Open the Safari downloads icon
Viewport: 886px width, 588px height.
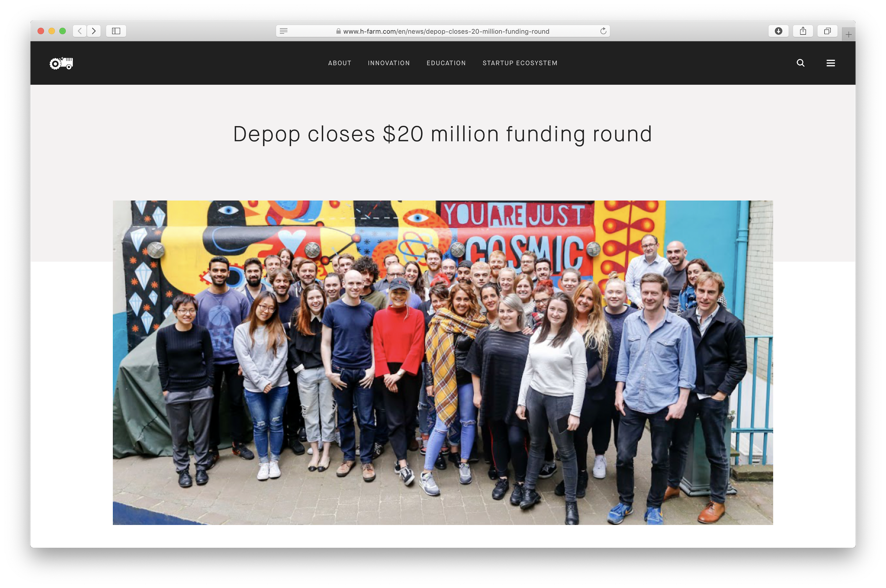pyautogui.click(x=778, y=31)
